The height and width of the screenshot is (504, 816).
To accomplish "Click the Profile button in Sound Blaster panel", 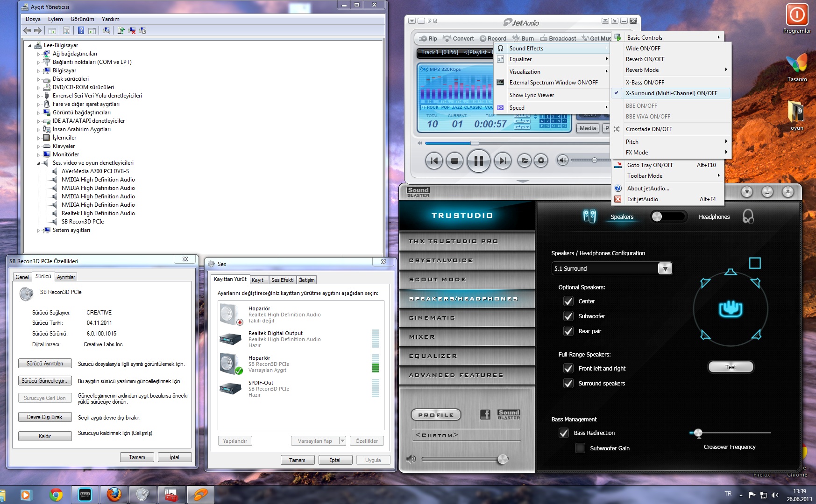I will coord(436,415).
